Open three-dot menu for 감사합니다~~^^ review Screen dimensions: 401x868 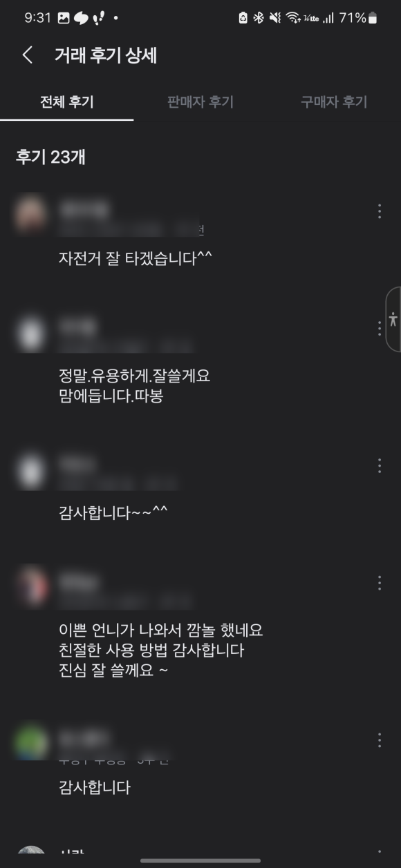tap(380, 466)
